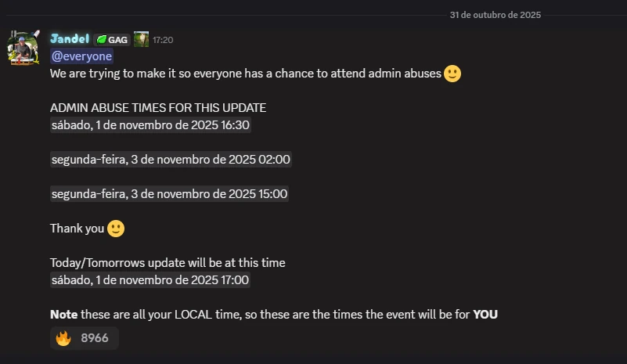Click the fire emoji in the reaction
This screenshot has width=627, height=364.
[x=63, y=338]
